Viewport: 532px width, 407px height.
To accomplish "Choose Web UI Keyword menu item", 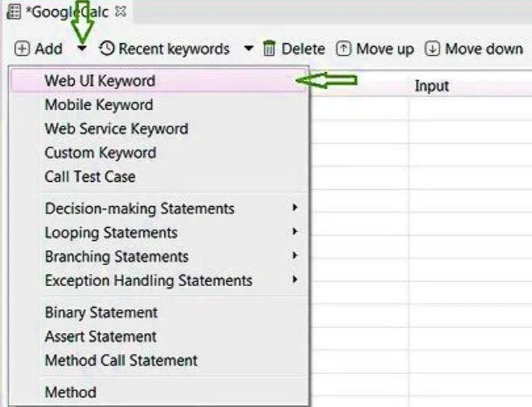I will tap(100, 81).
